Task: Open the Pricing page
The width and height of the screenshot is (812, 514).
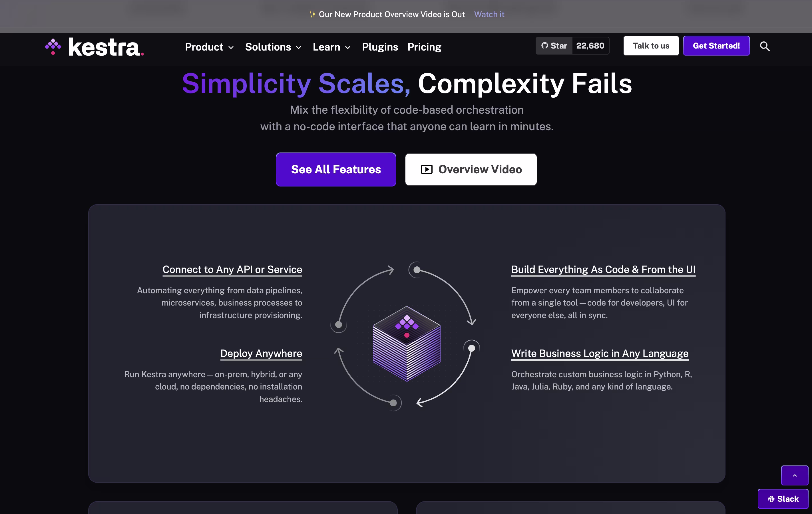Action: click(x=424, y=47)
